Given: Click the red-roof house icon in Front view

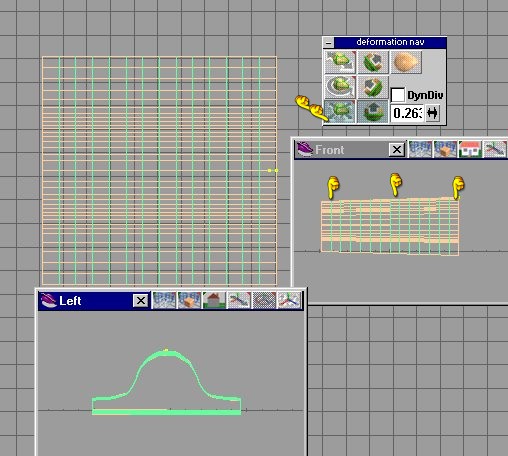Looking at the screenshot, I should (x=470, y=149).
